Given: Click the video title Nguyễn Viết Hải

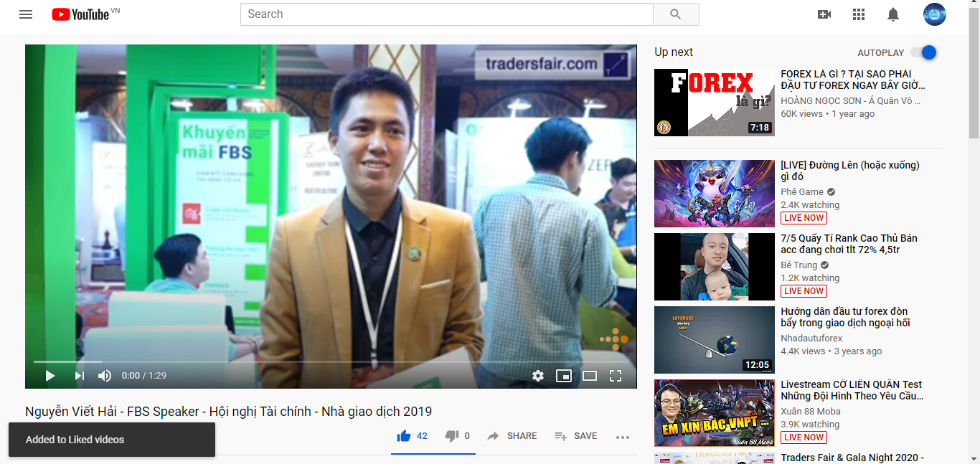Looking at the screenshot, I should 228,412.
